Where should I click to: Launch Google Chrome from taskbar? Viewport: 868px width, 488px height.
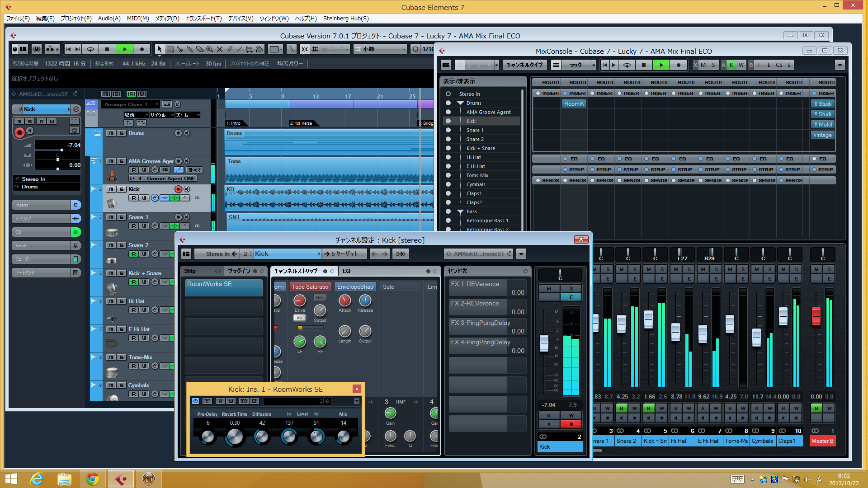[x=93, y=479]
